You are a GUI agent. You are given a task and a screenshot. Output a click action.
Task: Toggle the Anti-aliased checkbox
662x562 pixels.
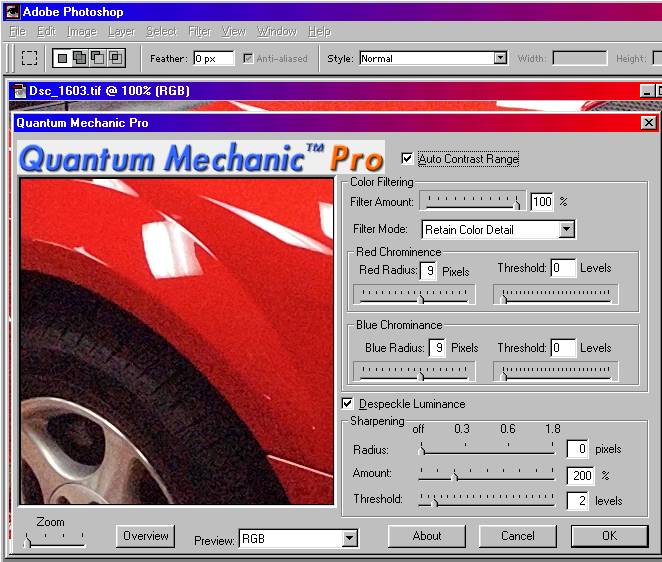(x=248, y=58)
